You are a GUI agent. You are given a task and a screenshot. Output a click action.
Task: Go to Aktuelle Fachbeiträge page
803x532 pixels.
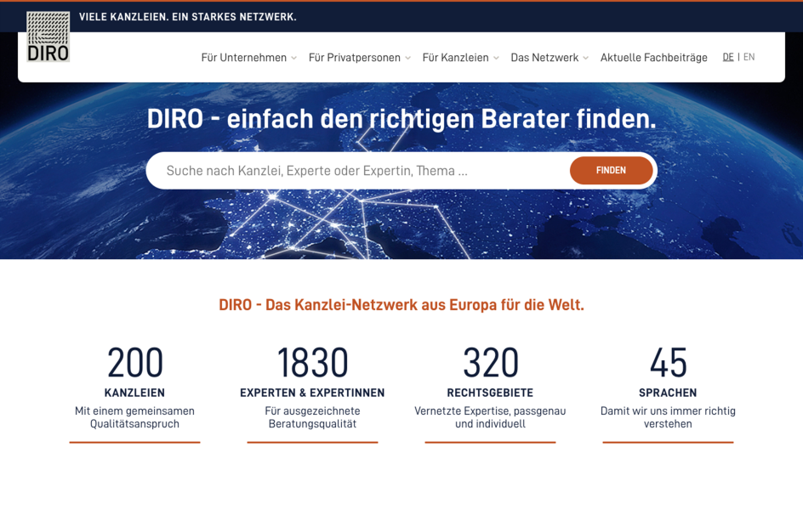tap(653, 58)
